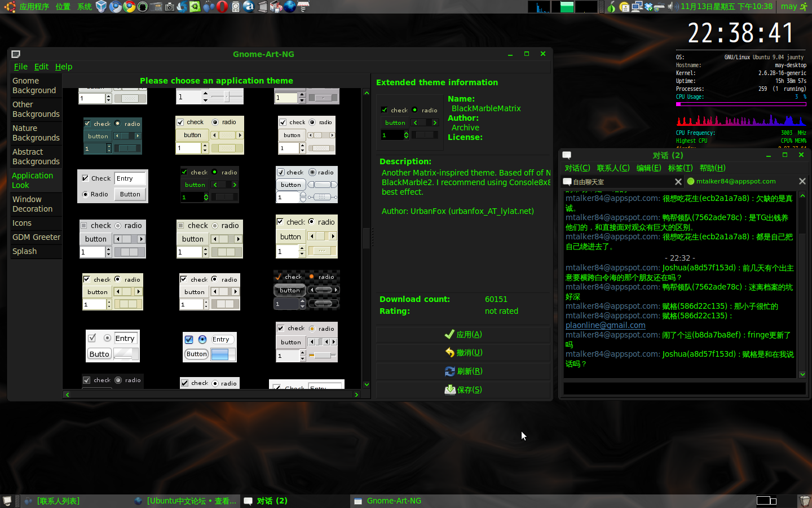Open 标签(T) menu in chat window
Image resolution: width=812 pixels, height=508 pixels.
[x=681, y=168]
